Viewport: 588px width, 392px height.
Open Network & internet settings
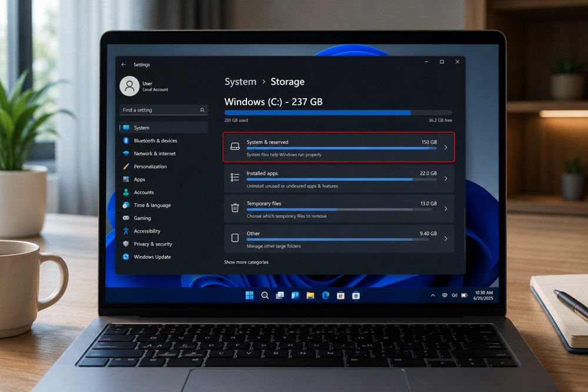[163, 154]
